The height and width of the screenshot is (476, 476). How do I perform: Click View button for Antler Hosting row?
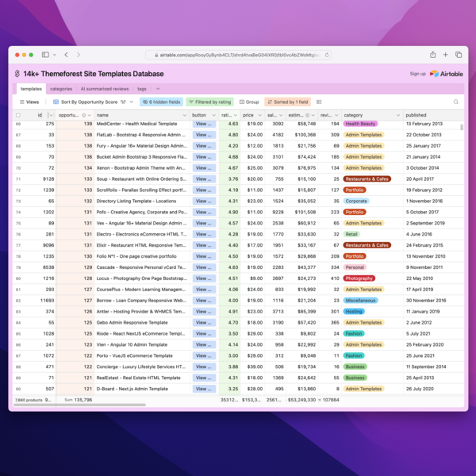[204, 312]
